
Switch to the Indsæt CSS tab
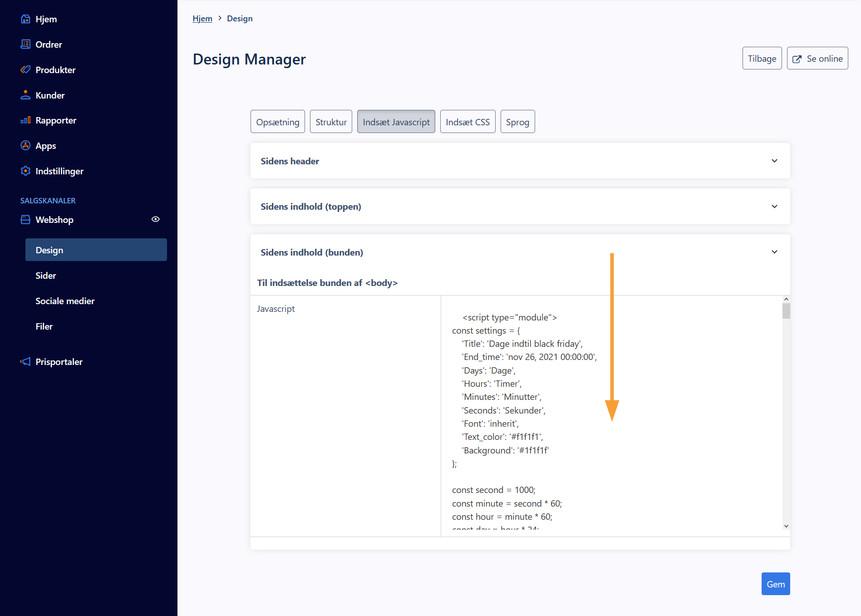(x=467, y=122)
